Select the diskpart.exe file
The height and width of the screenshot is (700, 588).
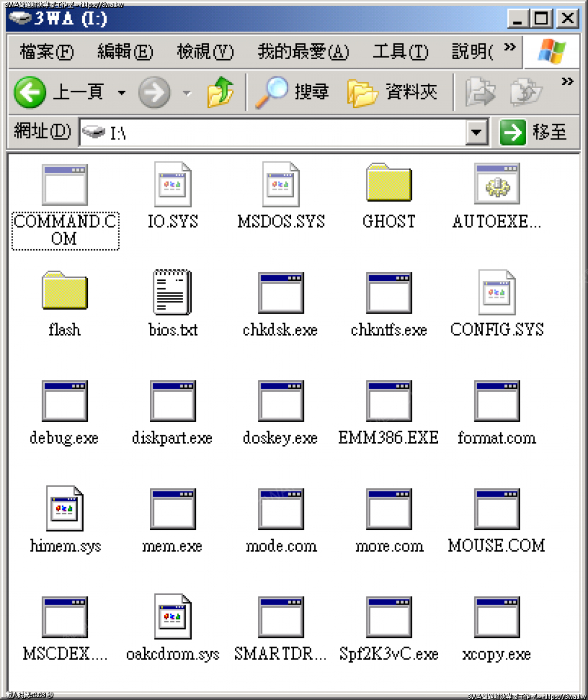point(172,401)
